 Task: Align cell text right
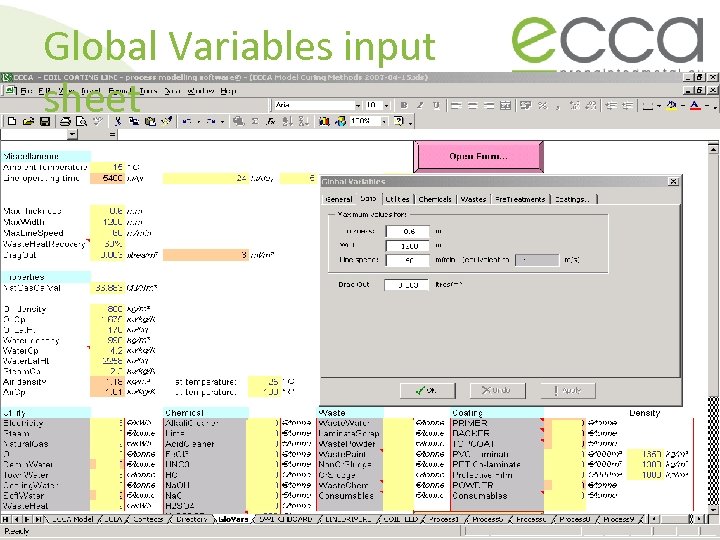tap(489, 106)
